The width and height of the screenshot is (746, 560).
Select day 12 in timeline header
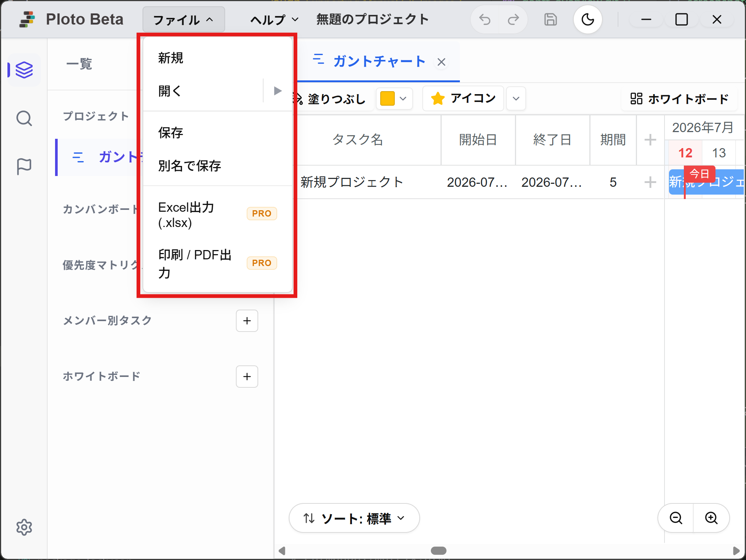[685, 153]
